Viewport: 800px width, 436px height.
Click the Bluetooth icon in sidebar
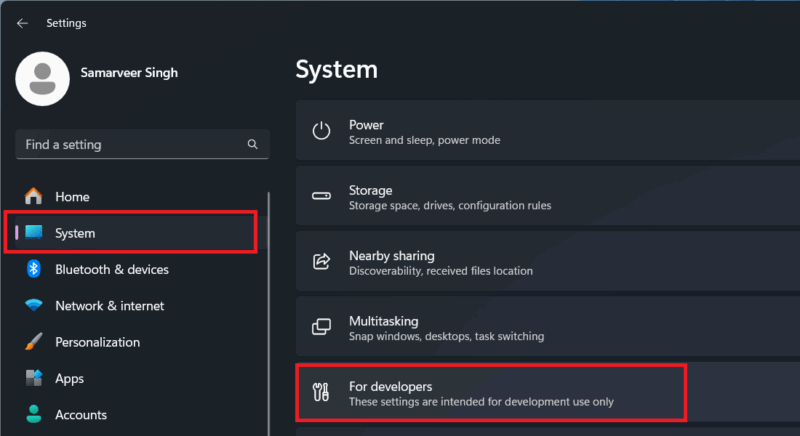pos(34,269)
